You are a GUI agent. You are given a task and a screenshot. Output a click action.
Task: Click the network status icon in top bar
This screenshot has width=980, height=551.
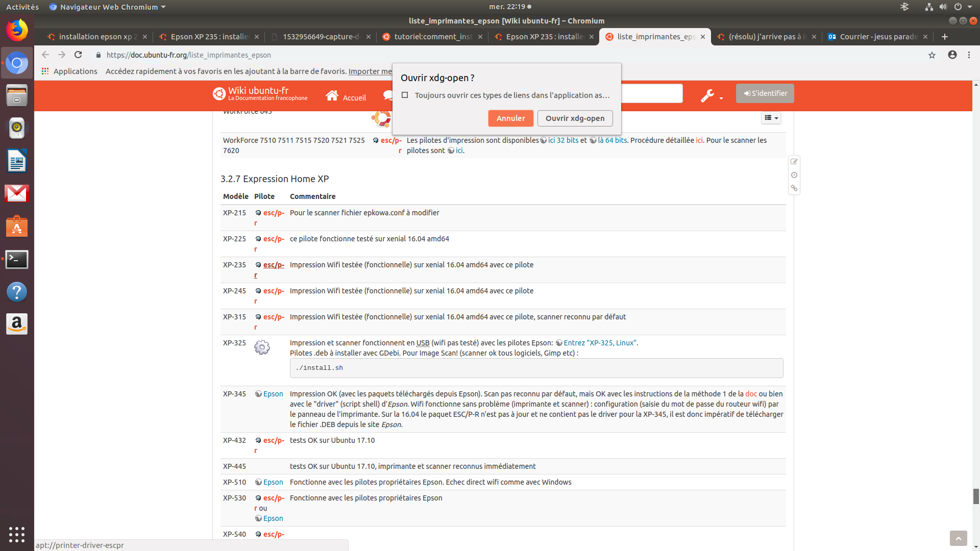click(929, 7)
